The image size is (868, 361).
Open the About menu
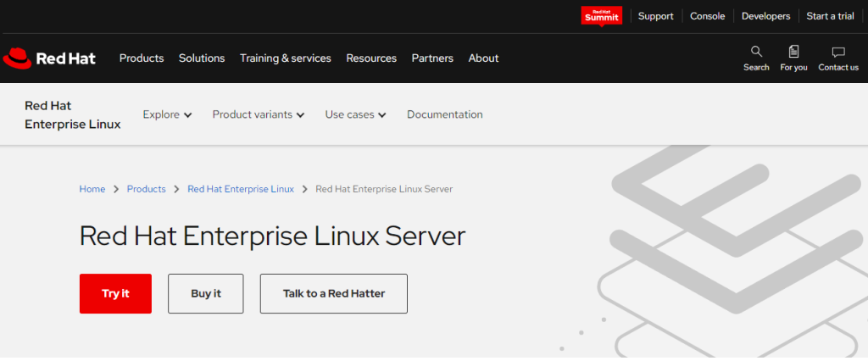[x=483, y=58]
